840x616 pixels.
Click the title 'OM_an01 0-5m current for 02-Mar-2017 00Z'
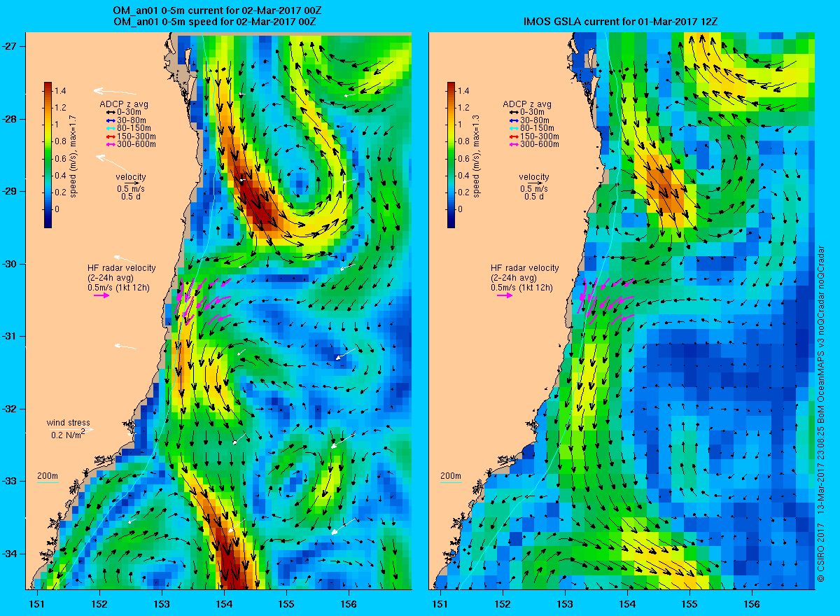tap(218, 12)
